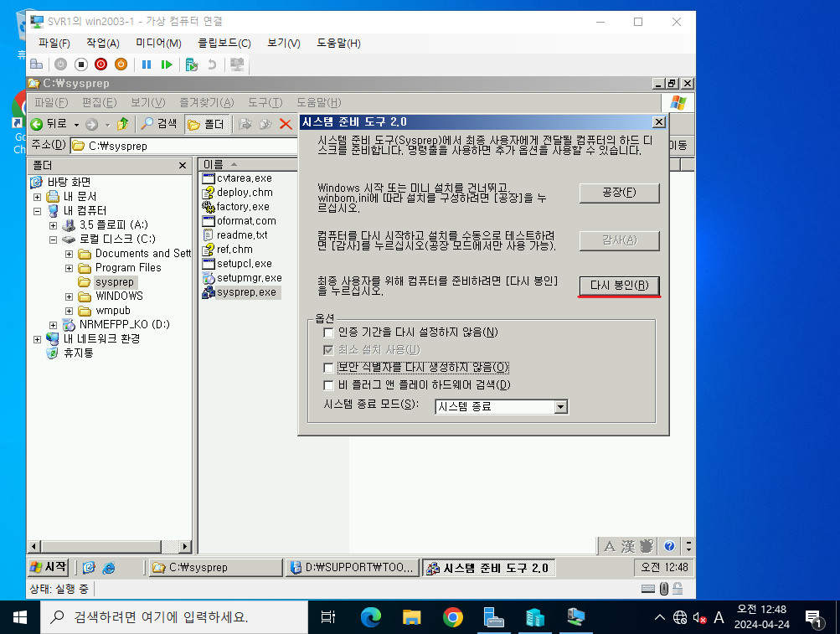This screenshot has width=840, height=634.
Task: Sort files by 이름 column header
Action: click(248, 164)
